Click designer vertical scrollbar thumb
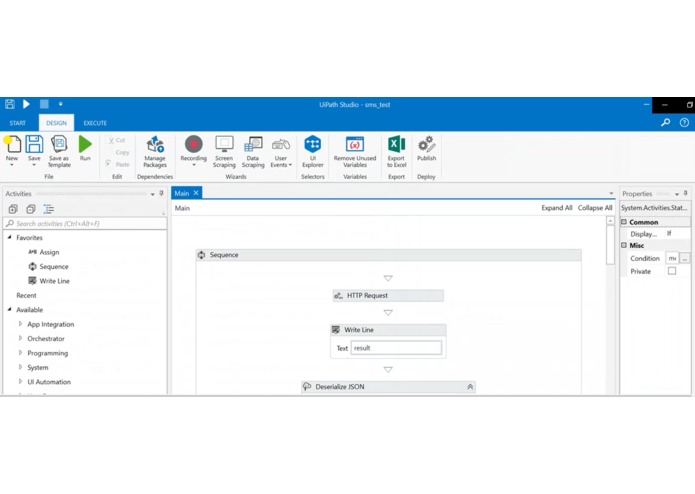 [610, 244]
